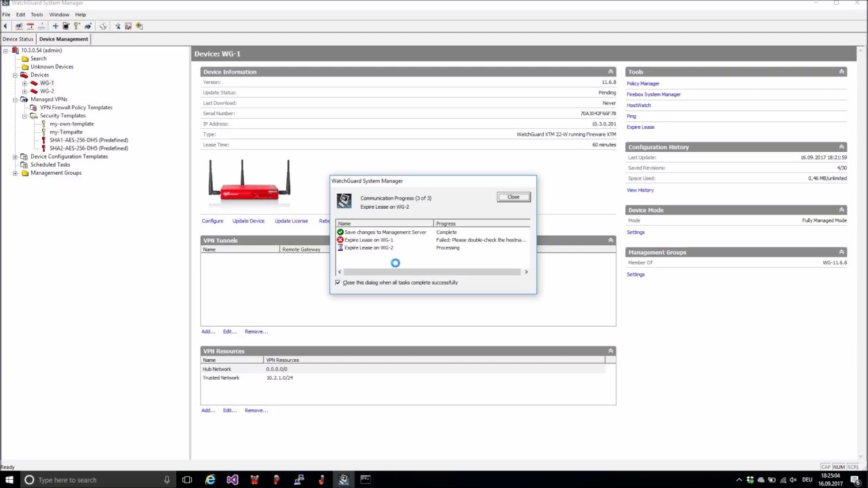Open the File menu
Viewport: 868px width, 488px height.
click(6, 14)
